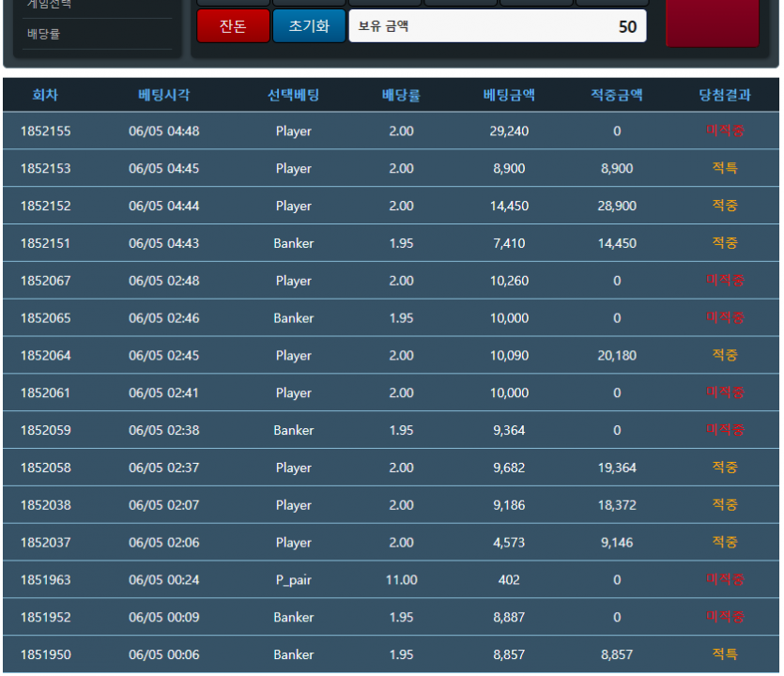Select round number 1852061
The image size is (784, 676).
[45, 393]
